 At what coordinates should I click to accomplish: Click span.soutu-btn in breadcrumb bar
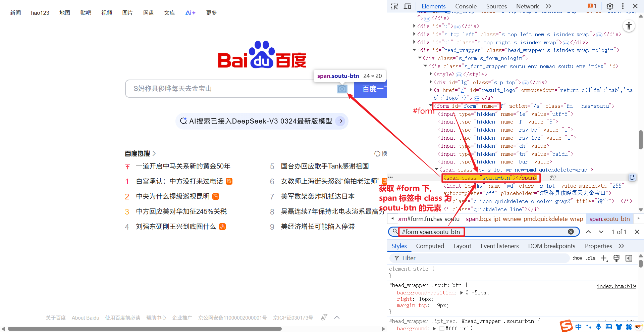pyautogui.click(x=609, y=219)
